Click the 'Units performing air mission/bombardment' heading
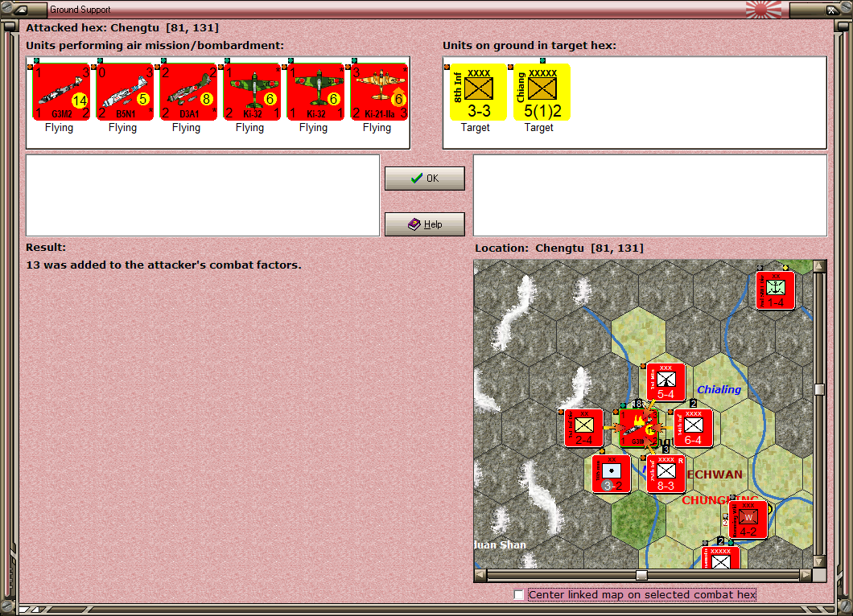 coord(155,46)
